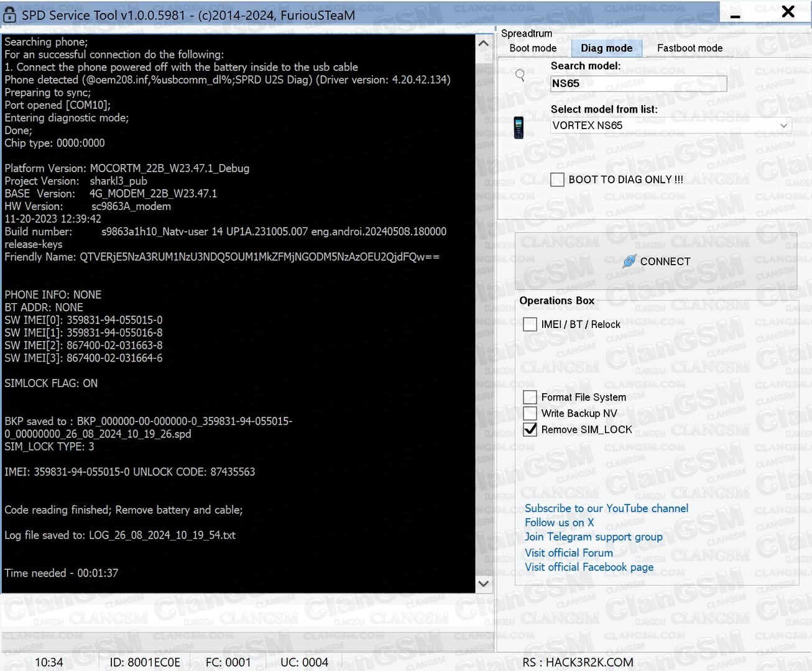Click the SIMLOCK FLAG: ON log line
The height and width of the screenshot is (671, 812).
tap(51, 383)
